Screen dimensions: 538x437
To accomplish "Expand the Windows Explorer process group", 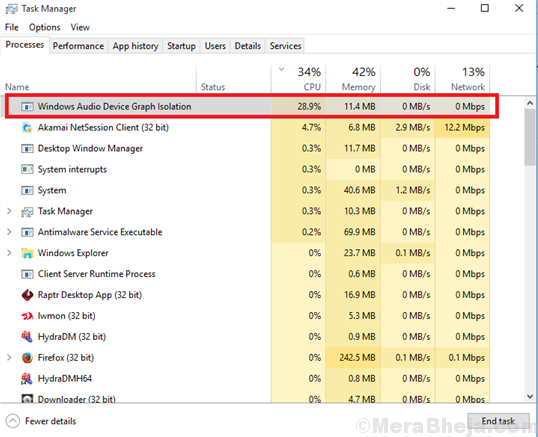I will click(9, 253).
